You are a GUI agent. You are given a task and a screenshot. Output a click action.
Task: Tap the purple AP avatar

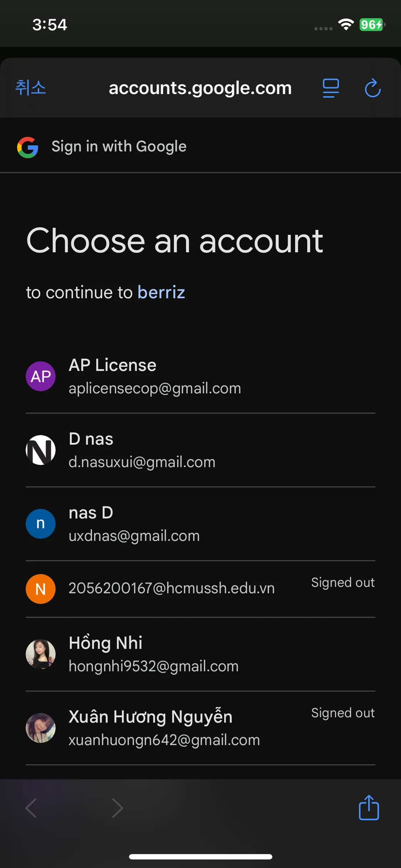41,376
